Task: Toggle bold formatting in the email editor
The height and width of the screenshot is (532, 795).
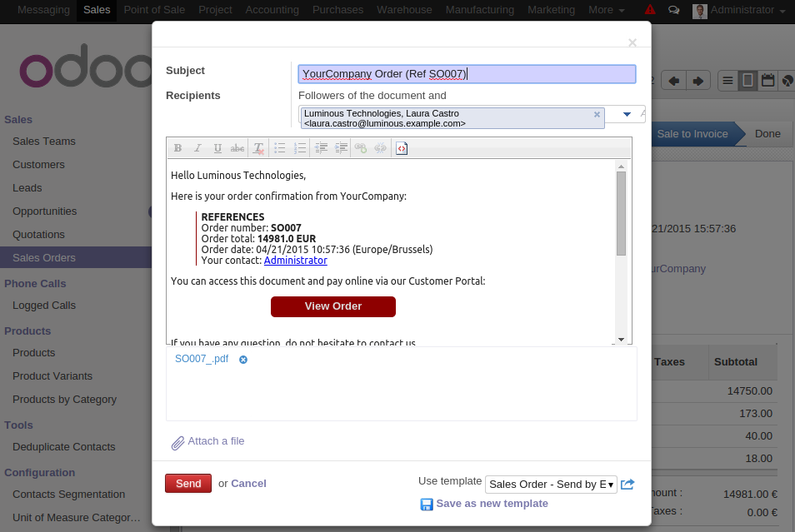Action: pos(177,148)
